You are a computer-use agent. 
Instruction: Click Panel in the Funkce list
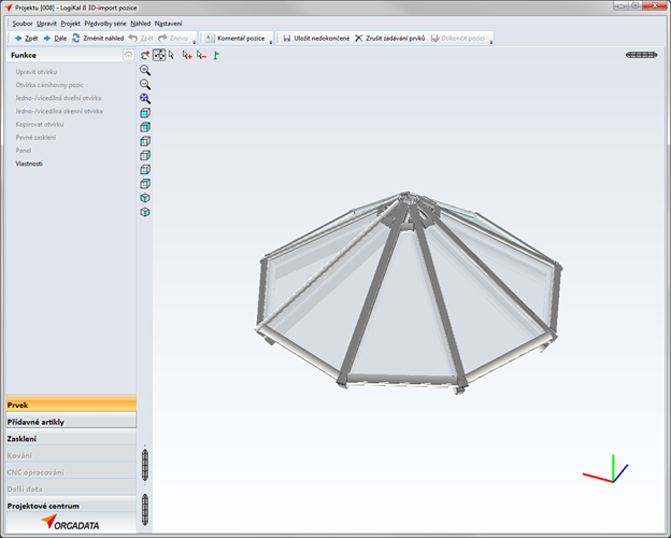point(23,150)
